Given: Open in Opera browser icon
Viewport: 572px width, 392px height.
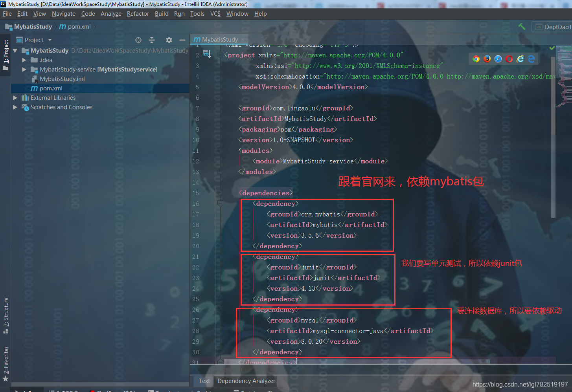Looking at the screenshot, I should [509, 59].
